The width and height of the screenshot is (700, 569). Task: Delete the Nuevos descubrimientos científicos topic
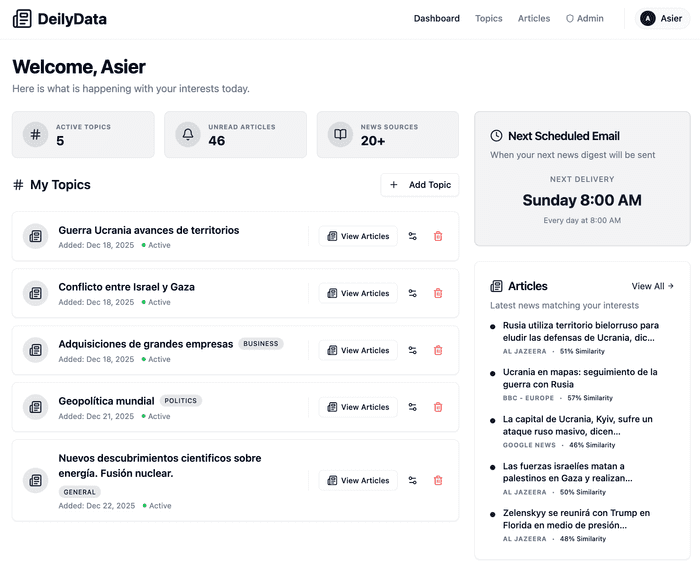point(438,481)
